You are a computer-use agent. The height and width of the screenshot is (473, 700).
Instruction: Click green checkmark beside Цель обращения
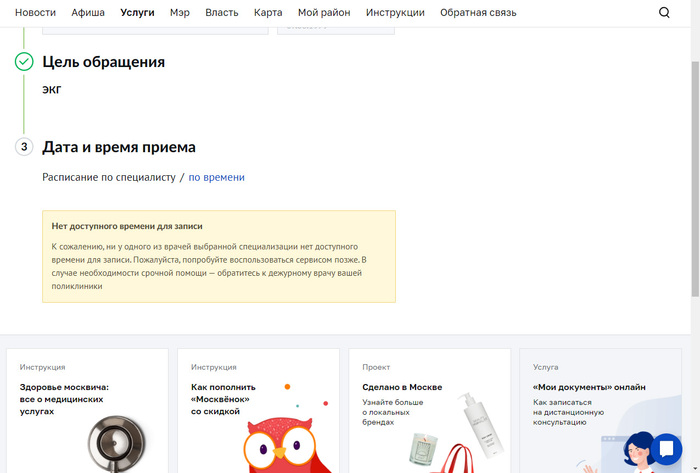click(x=24, y=62)
